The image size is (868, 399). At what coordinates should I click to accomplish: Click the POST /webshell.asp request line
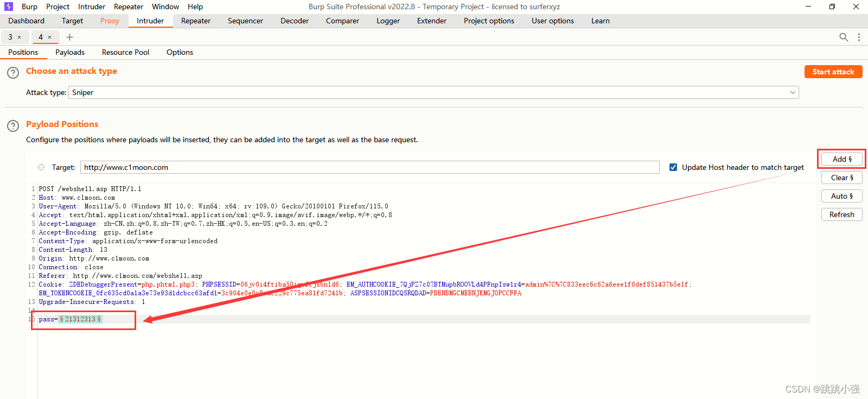click(x=90, y=189)
